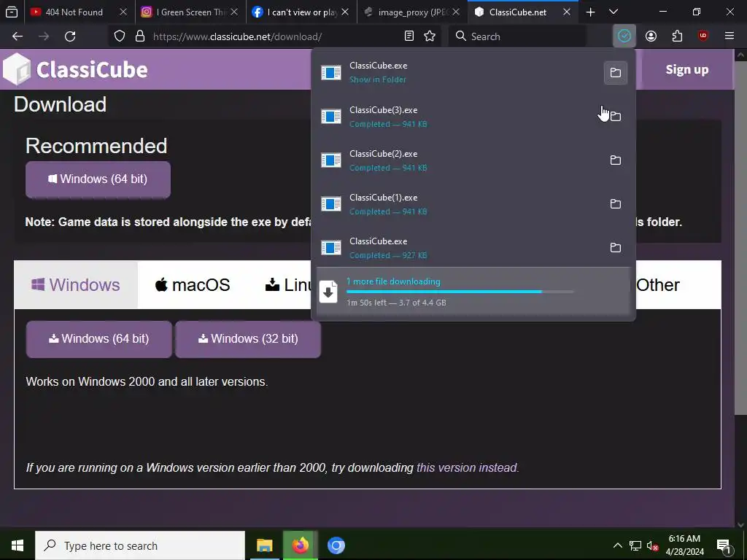This screenshot has width=747, height=560.
Task: Open the muted volume tray icon
Action: pyautogui.click(x=653, y=545)
